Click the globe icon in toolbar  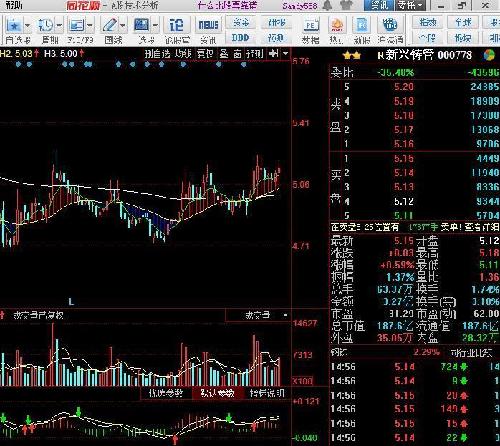coord(390,25)
